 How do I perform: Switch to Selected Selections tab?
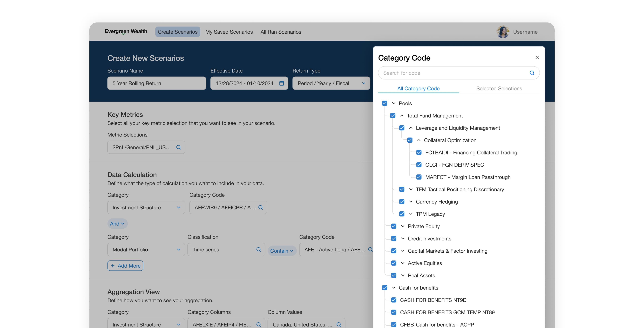point(499,88)
